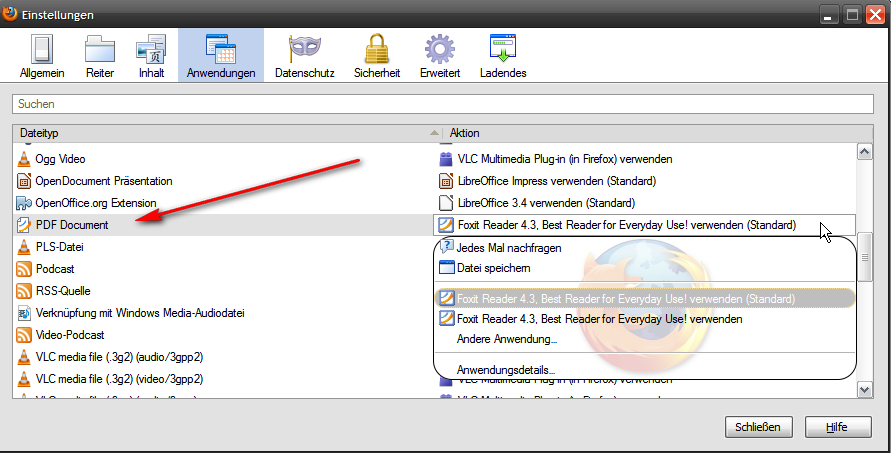Image resolution: width=891 pixels, height=453 pixels.
Task: Close the Einstellungen window
Action: (x=876, y=14)
